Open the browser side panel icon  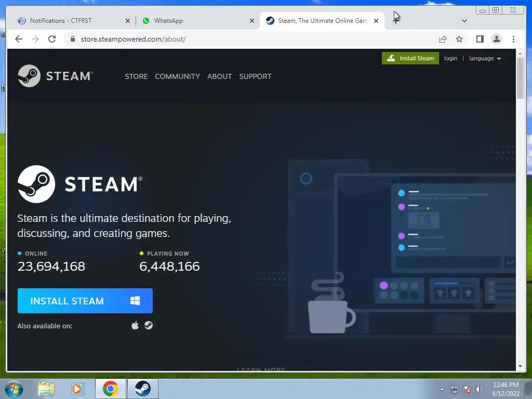pos(480,39)
